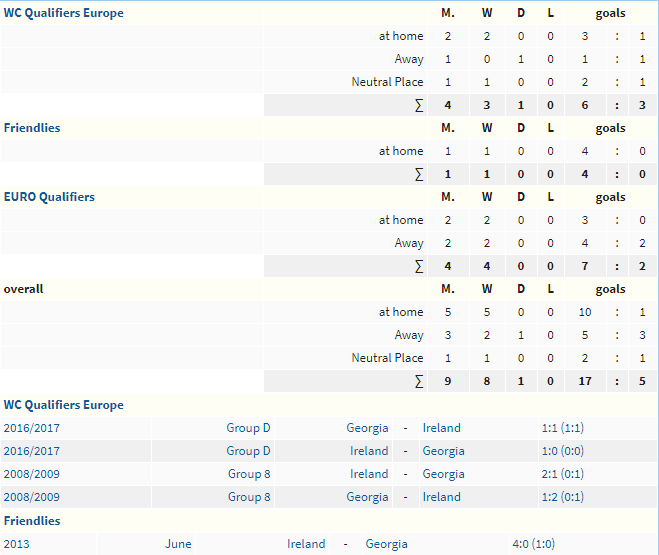Open the top WC Qualifiers Europe heading link
Screen dimensions: 659x555
click(x=63, y=13)
